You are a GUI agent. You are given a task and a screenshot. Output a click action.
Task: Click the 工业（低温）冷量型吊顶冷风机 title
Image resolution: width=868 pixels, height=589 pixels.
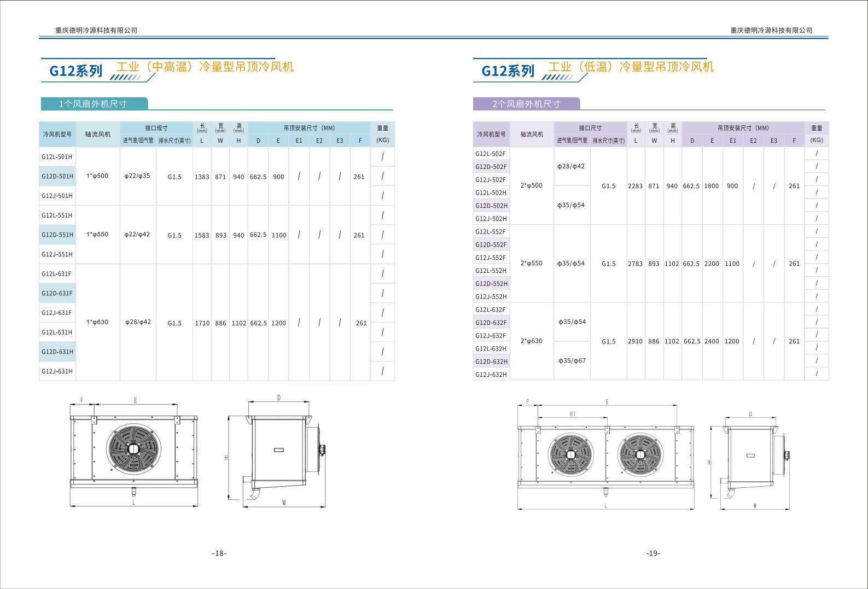click(x=631, y=67)
